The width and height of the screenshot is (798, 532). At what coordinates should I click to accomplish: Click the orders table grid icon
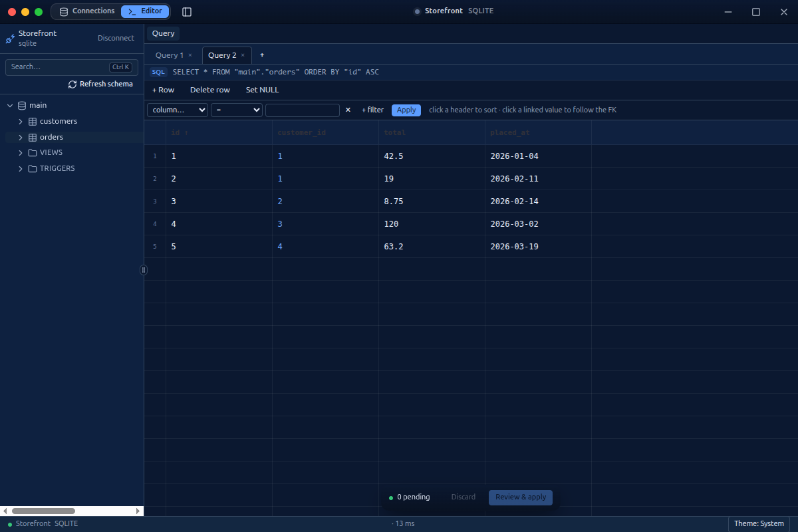[x=33, y=138]
